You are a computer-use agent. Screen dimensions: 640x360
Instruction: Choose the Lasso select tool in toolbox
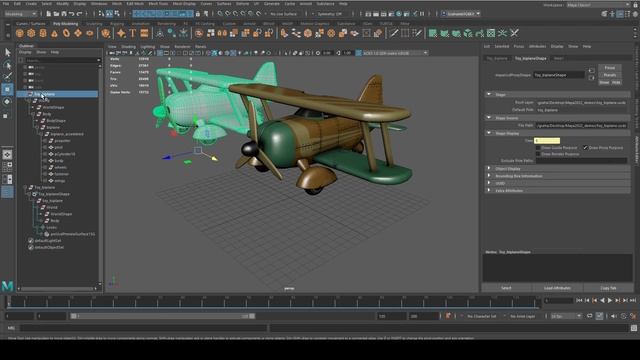(x=7, y=64)
